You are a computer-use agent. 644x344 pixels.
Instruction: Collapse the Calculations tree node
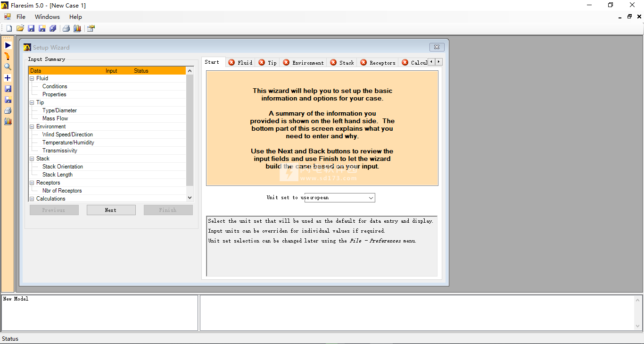tap(32, 199)
